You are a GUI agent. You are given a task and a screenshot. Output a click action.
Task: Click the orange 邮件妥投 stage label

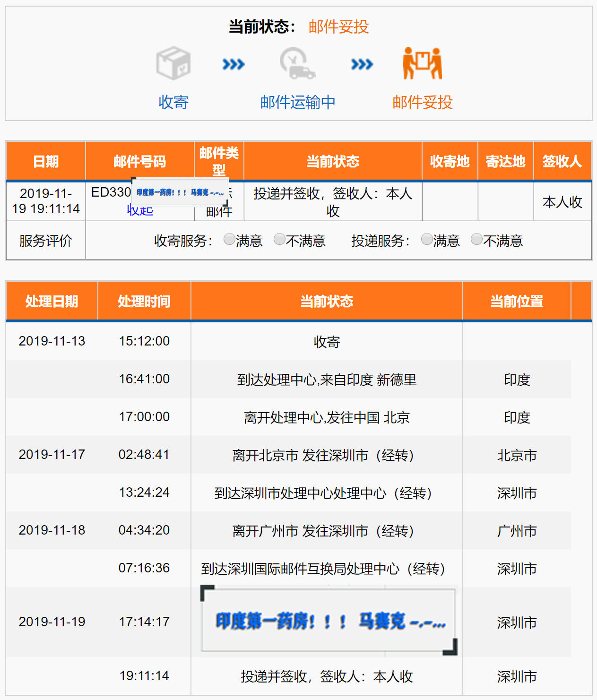pos(422,102)
